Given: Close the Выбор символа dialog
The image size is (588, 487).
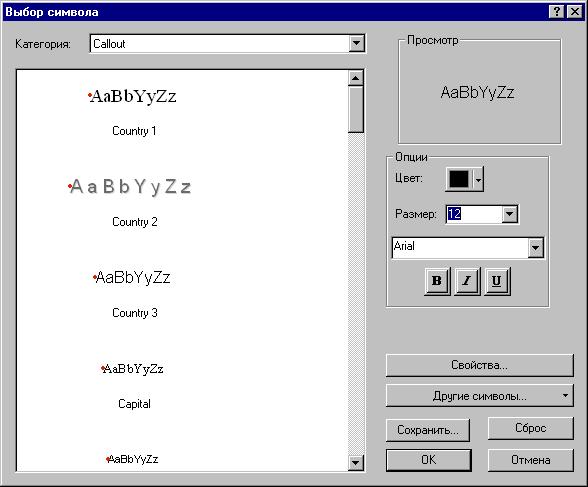Looking at the screenshot, I should tap(574, 12).
